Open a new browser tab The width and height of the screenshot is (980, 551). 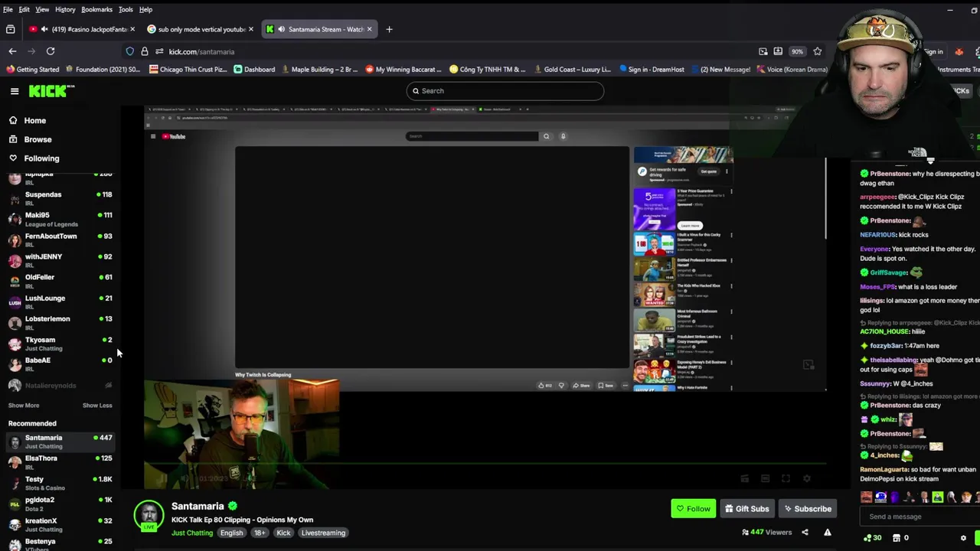point(389,29)
